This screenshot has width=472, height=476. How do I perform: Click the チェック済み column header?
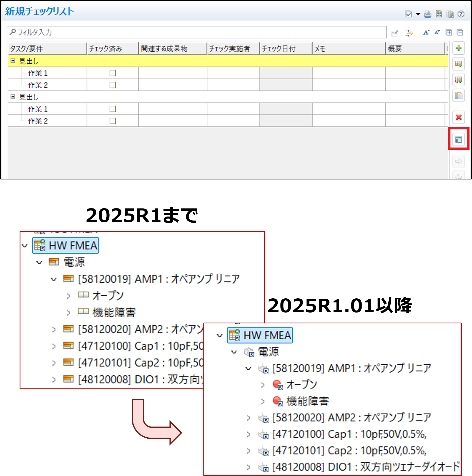click(x=112, y=49)
